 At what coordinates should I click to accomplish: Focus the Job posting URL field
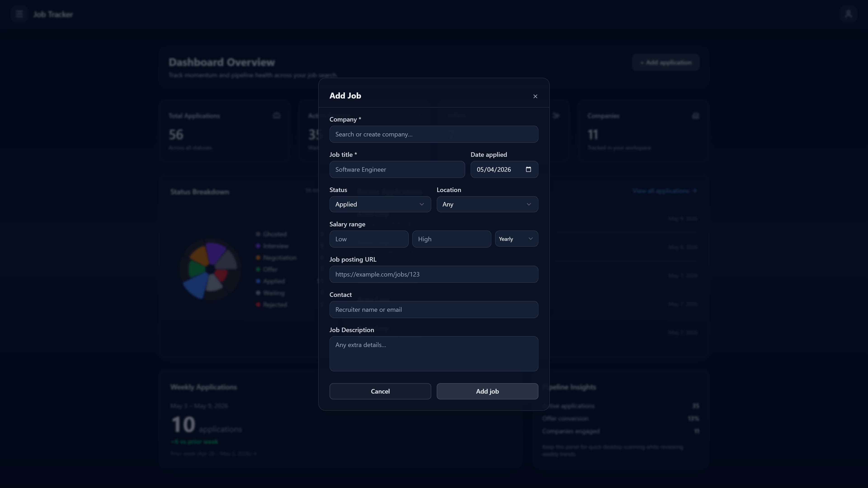434,274
